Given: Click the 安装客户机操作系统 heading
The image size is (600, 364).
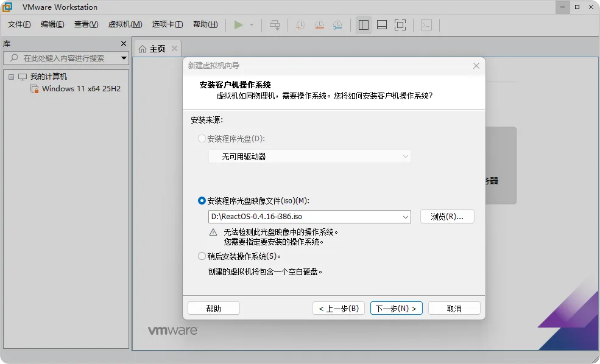Looking at the screenshot, I should (x=235, y=85).
